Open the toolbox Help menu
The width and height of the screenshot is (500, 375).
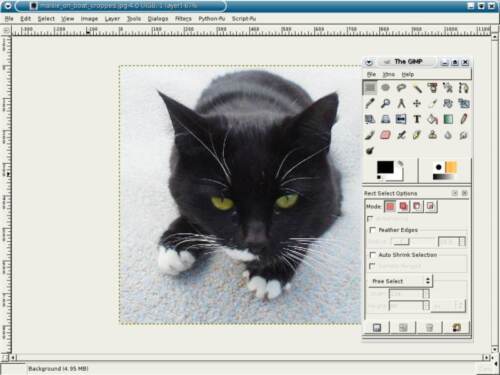408,74
